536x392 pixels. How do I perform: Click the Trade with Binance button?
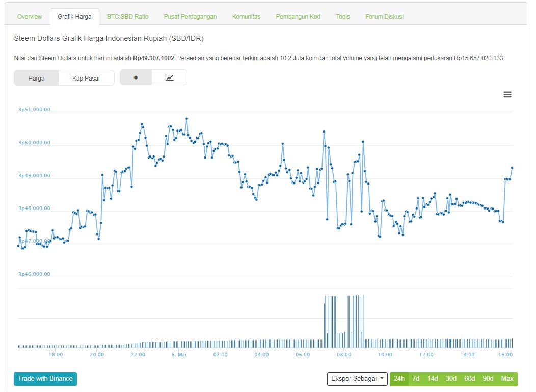click(x=45, y=379)
